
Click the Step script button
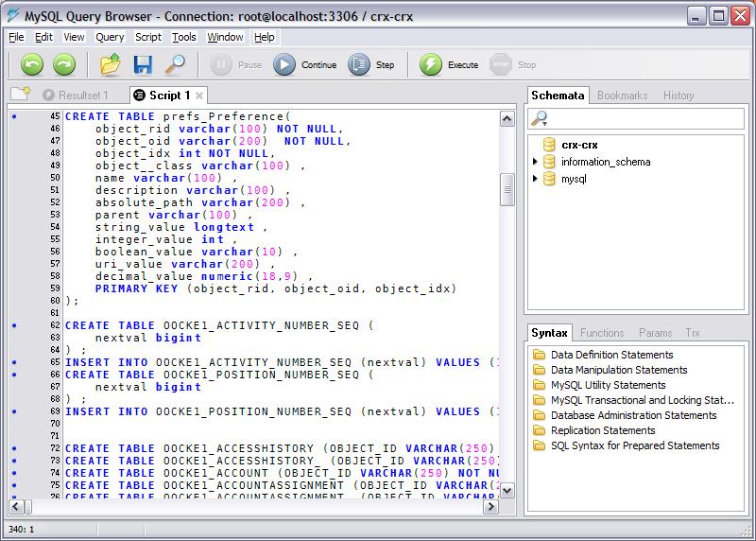point(371,64)
